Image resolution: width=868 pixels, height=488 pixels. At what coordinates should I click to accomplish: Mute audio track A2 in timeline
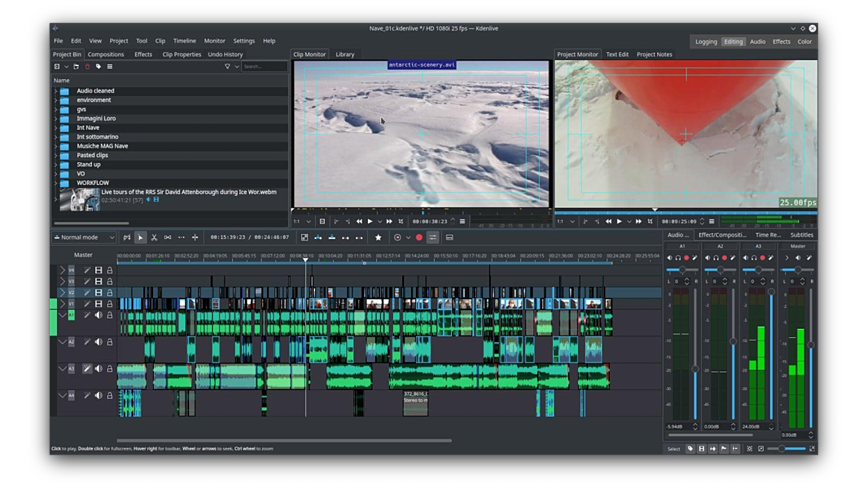[98, 342]
